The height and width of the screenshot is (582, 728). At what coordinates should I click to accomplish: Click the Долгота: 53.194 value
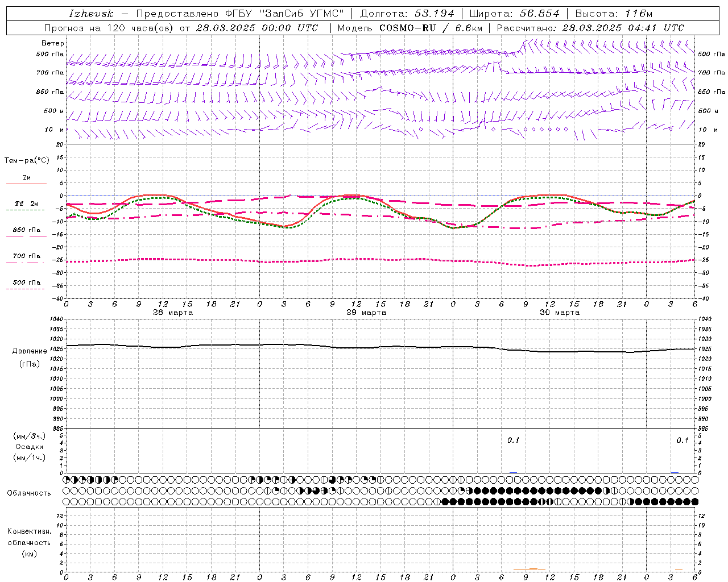pos(407,14)
